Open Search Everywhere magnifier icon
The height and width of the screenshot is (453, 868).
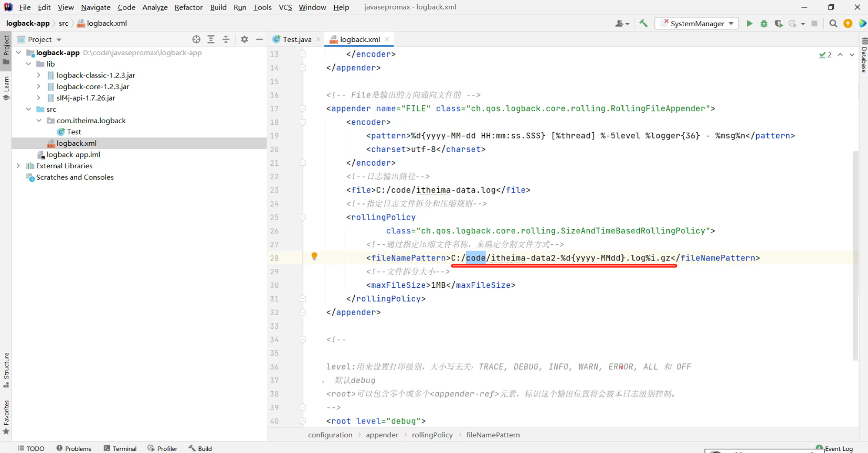click(833, 24)
